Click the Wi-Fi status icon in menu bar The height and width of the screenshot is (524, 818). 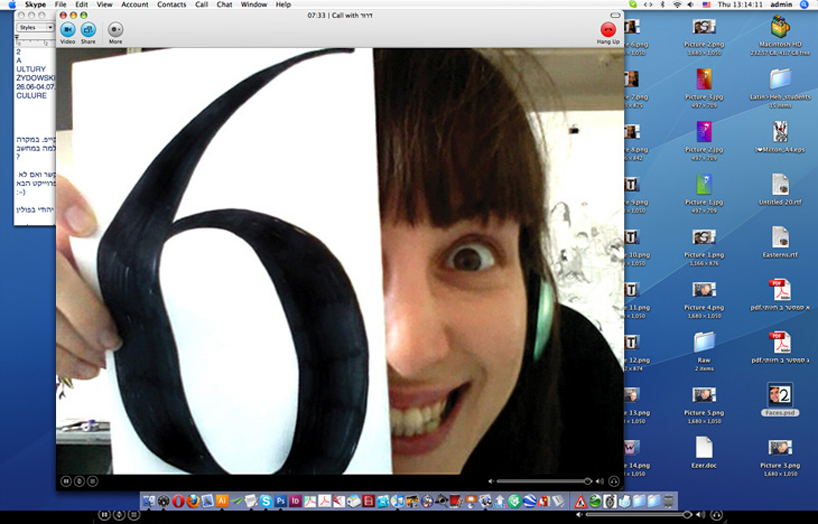(677, 5)
